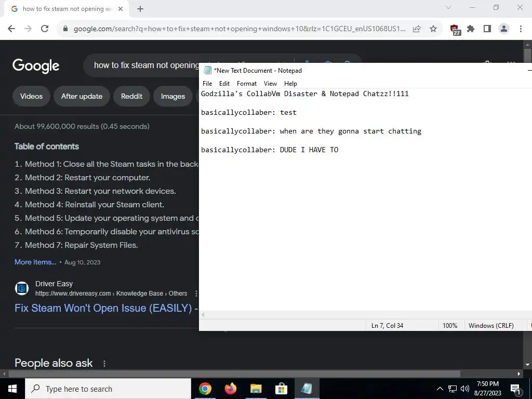Screen dimensions: 532x399
Task: Click the forward navigation arrow in Chrome
Action: pyautogui.click(x=28, y=29)
